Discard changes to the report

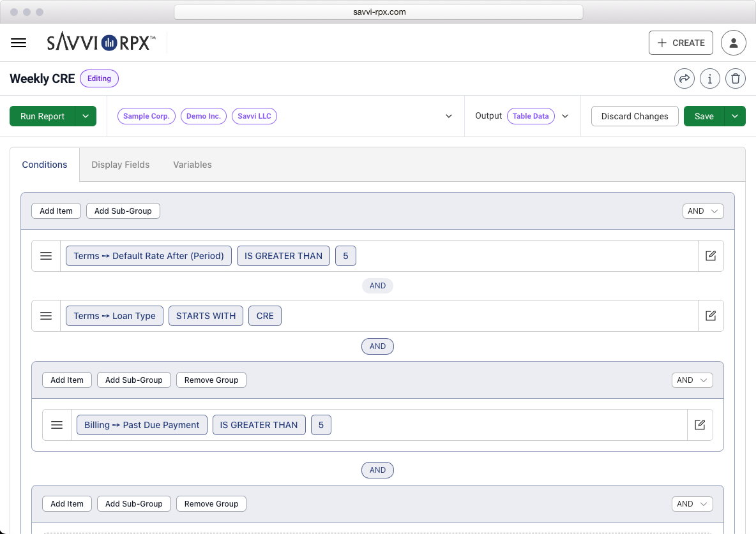click(635, 116)
